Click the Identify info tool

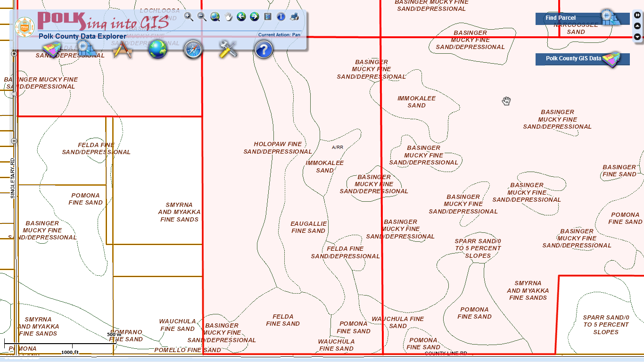pyautogui.click(x=281, y=17)
